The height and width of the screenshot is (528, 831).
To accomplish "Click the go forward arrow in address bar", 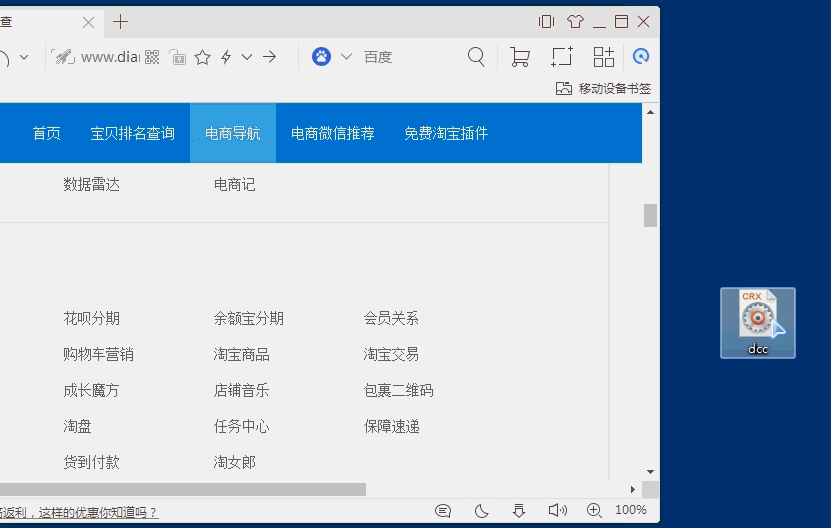I will click(270, 57).
